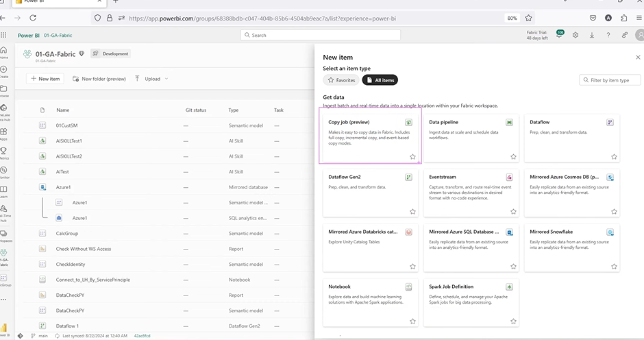
Task: Open the settings gear icon in header
Action: [x=575, y=35]
